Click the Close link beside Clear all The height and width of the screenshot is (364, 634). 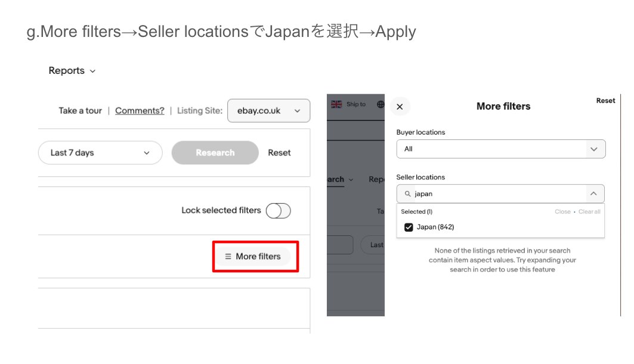(x=562, y=211)
